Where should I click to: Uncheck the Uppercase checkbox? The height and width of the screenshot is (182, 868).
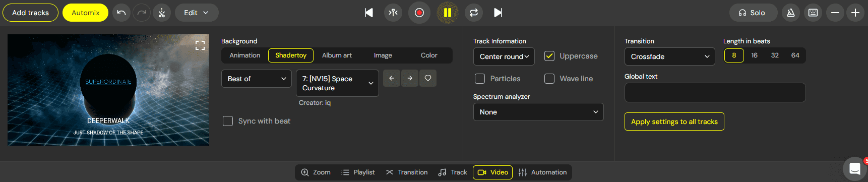[x=549, y=56]
